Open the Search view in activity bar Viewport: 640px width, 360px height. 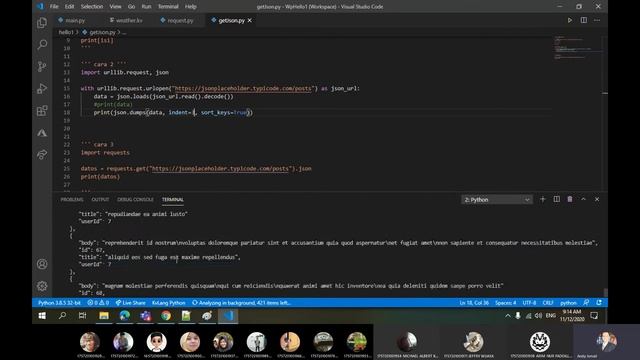click(x=42, y=44)
